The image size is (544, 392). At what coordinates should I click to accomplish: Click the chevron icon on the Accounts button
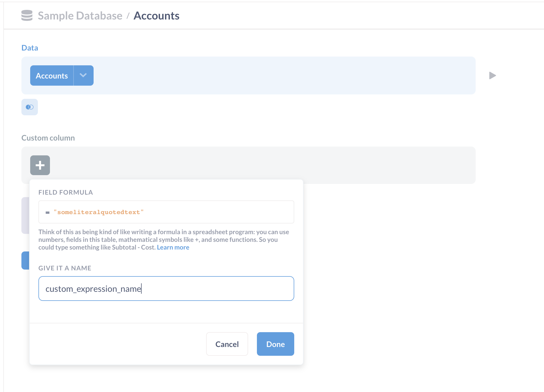click(83, 75)
